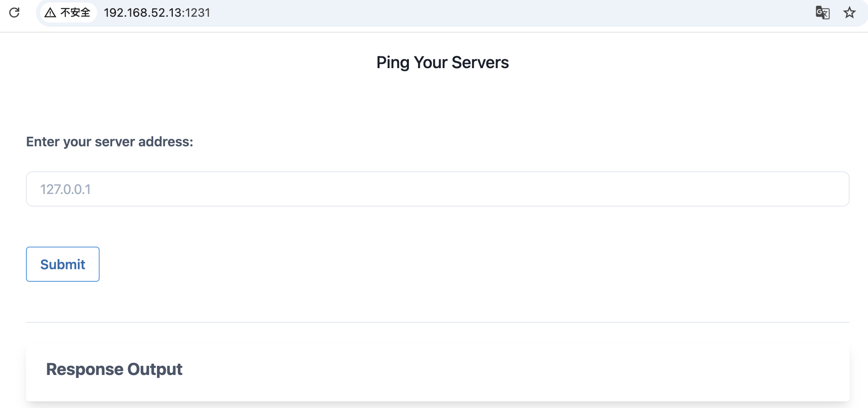
Task: Click the right end of address input
Action: (x=829, y=189)
